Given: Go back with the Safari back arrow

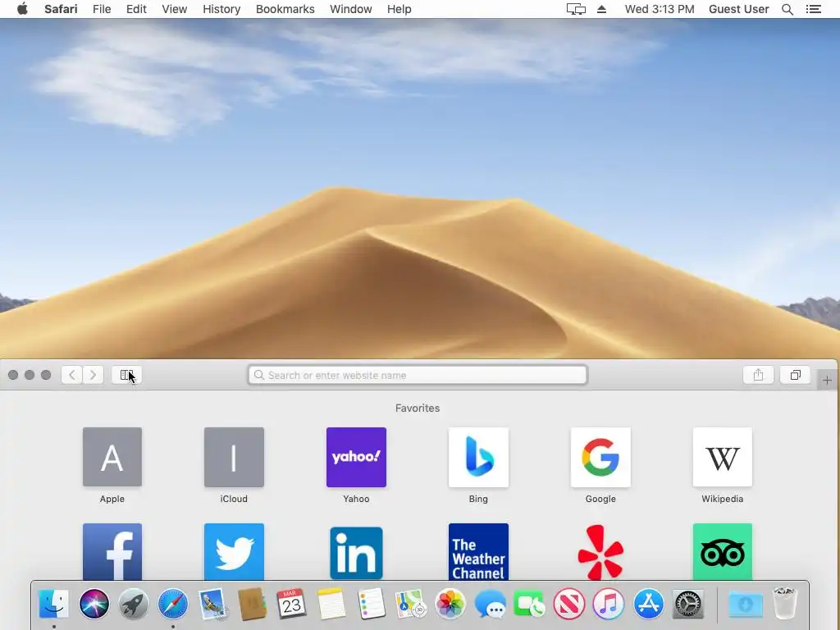Looking at the screenshot, I should pyautogui.click(x=72, y=375).
